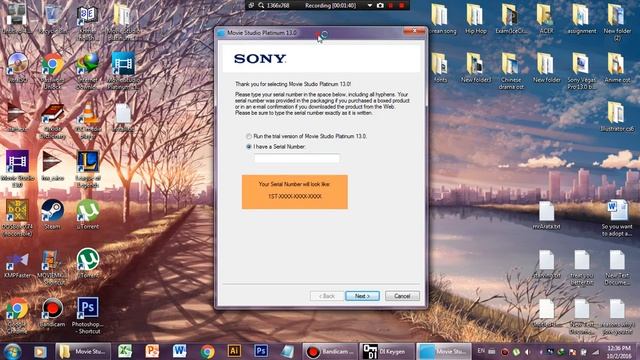Image resolution: width=640 pixels, height=360 pixels.
Task: Open the Sony Vegas Pro 13.0 folder
Action: pyautogui.click(x=581, y=71)
